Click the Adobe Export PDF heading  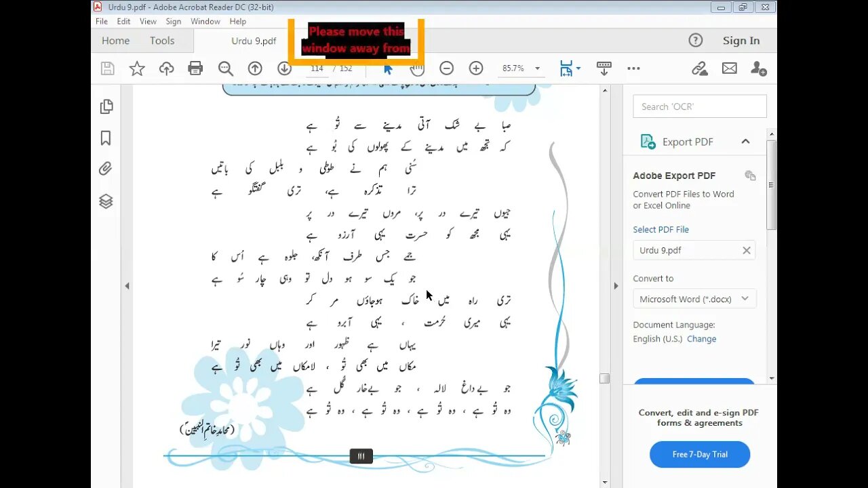pyautogui.click(x=674, y=176)
